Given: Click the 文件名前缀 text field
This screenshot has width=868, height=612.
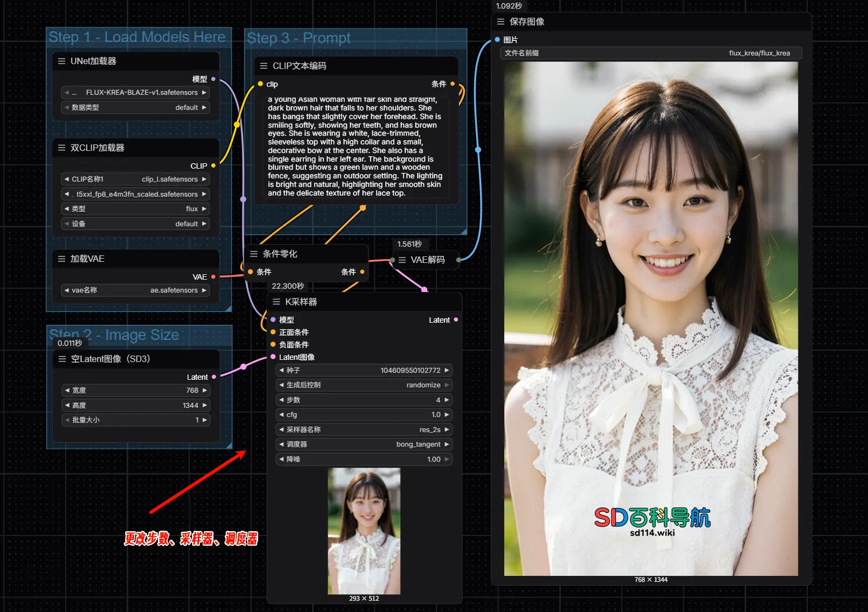Looking at the screenshot, I should pos(651,53).
